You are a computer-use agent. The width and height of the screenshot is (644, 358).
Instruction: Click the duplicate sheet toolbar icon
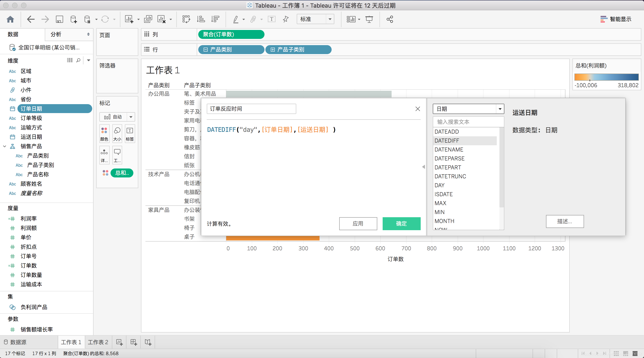pyautogui.click(x=148, y=19)
